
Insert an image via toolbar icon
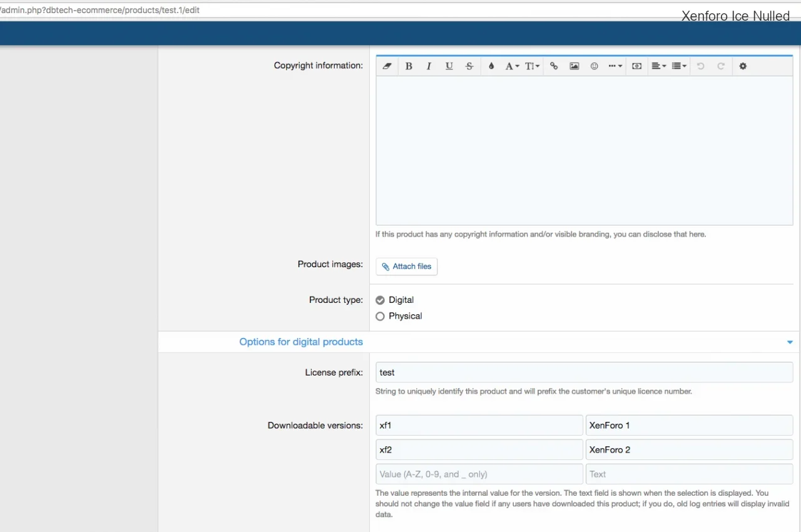pos(574,66)
